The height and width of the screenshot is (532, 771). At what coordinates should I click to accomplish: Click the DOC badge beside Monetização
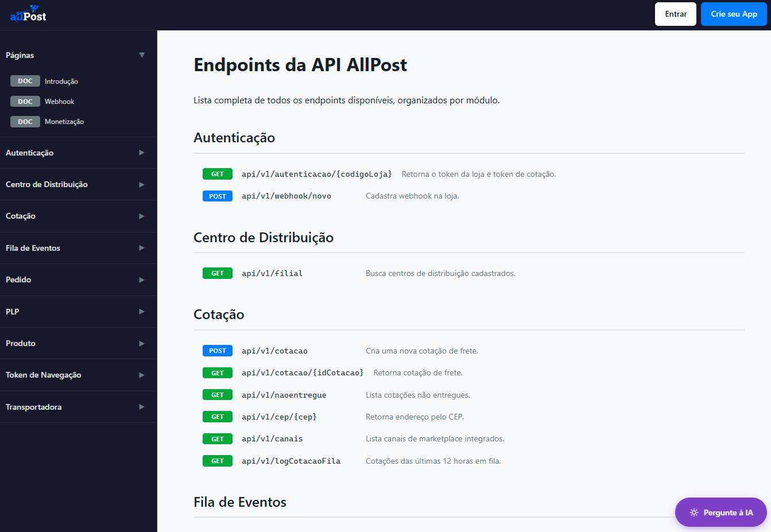pos(25,122)
